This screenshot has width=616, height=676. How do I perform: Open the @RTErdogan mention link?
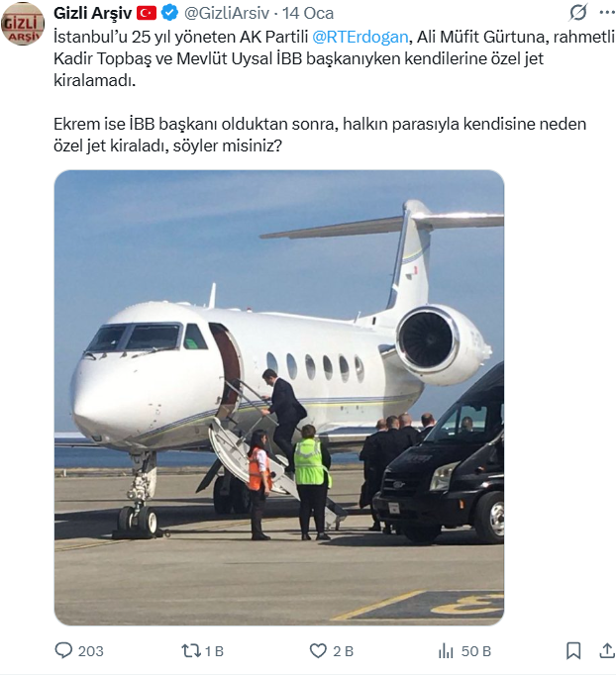359,37
